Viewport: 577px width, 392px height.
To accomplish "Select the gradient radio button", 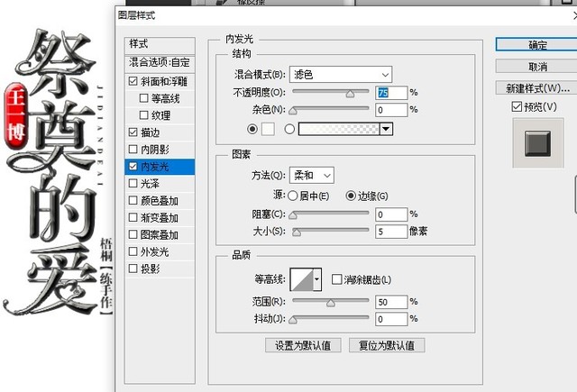I will [x=289, y=129].
